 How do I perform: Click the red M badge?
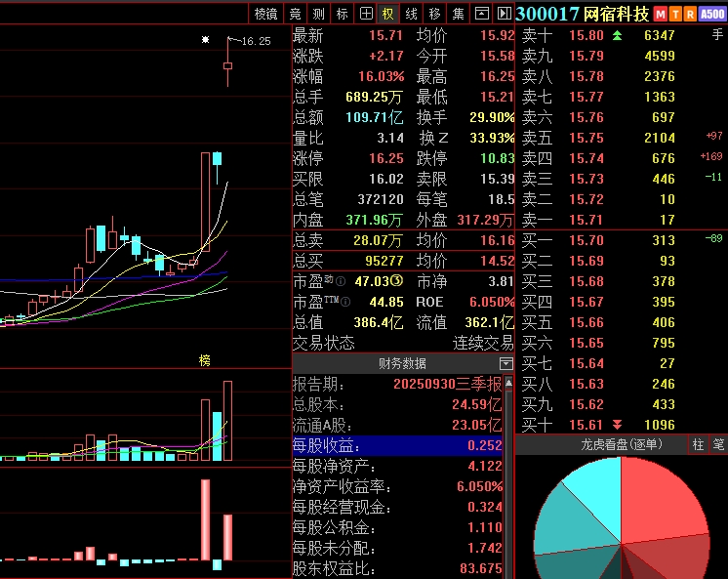pyautogui.click(x=660, y=15)
